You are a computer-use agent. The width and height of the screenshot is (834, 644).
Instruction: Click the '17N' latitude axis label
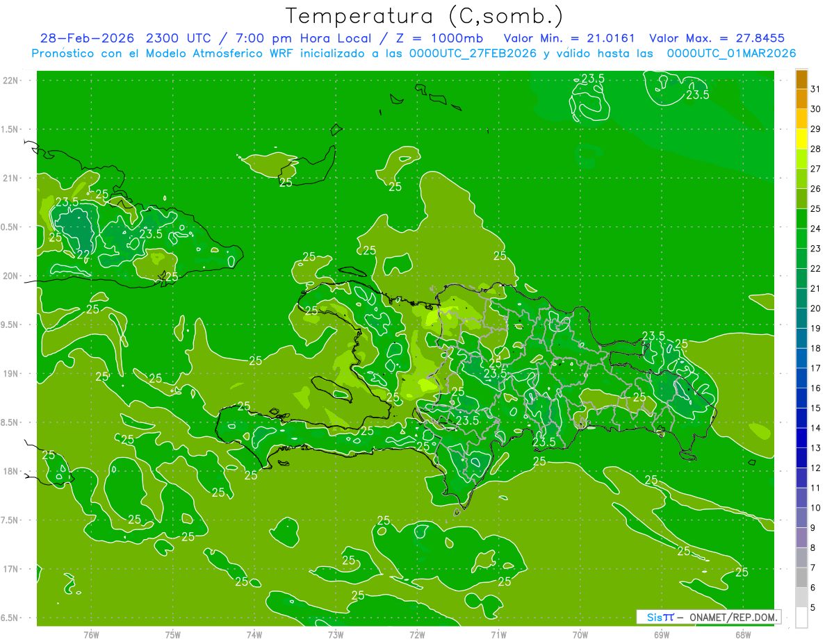point(11,569)
